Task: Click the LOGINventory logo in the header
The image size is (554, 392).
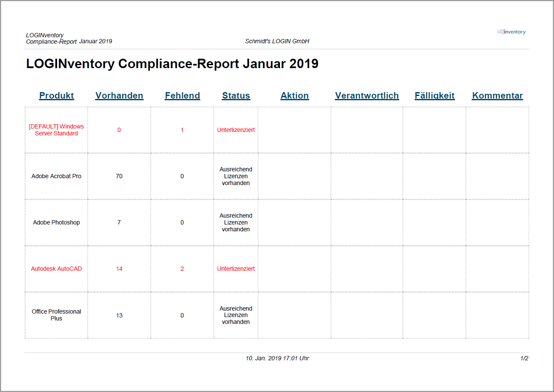Action: tap(511, 32)
